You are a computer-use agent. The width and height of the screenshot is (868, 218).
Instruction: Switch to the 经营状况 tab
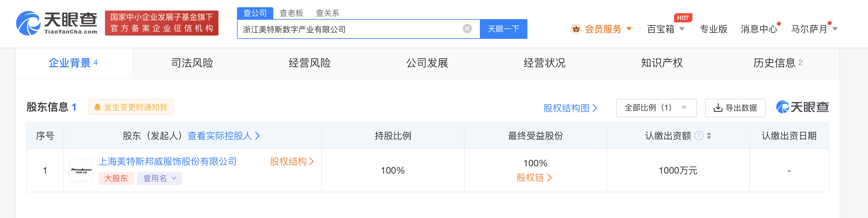544,63
